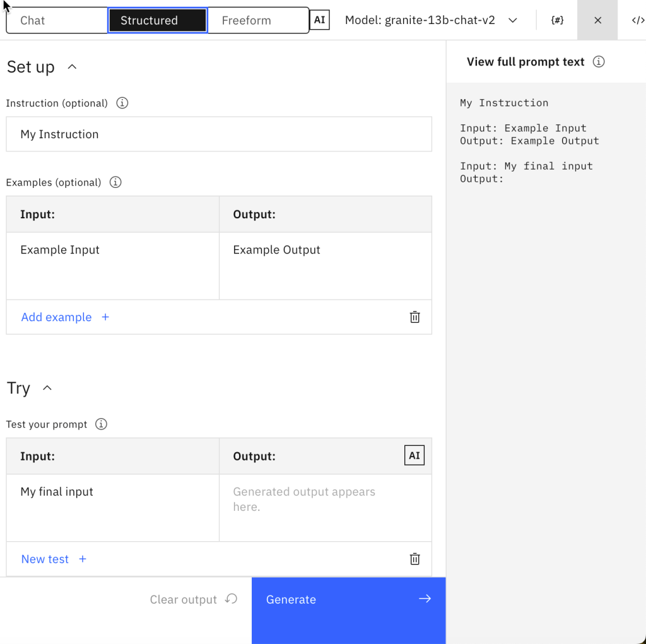
Task: Open the view code </> icon
Action: (x=637, y=20)
